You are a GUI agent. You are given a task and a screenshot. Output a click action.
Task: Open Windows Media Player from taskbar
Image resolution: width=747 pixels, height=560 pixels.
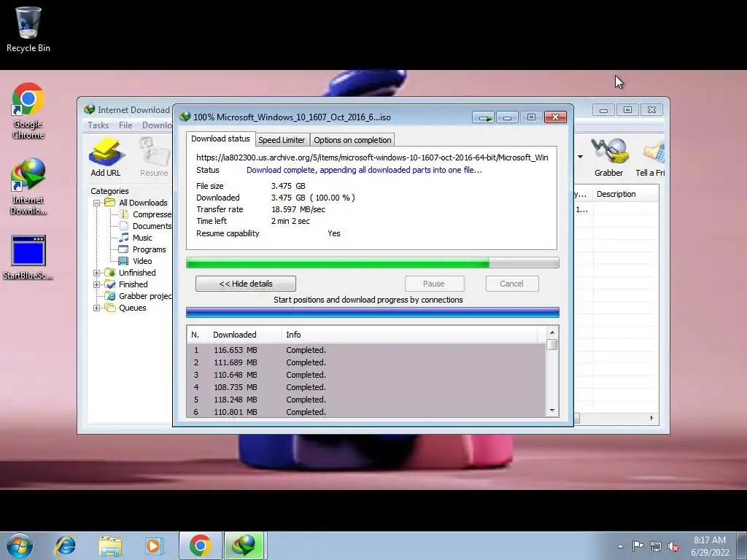(x=154, y=545)
